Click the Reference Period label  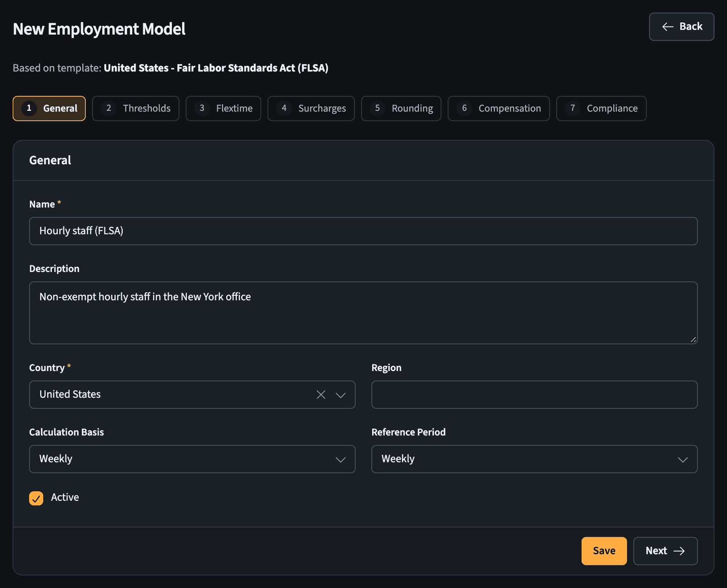click(x=408, y=432)
